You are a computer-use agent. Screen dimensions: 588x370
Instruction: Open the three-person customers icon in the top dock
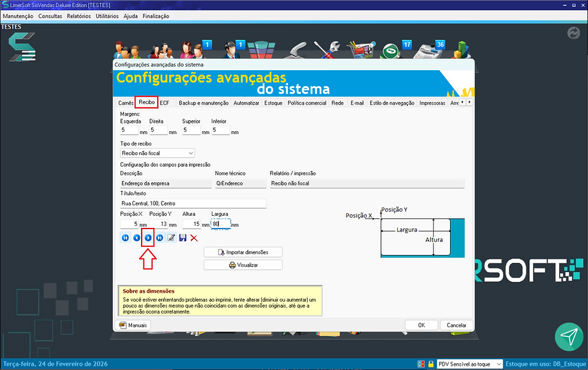pos(127,50)
